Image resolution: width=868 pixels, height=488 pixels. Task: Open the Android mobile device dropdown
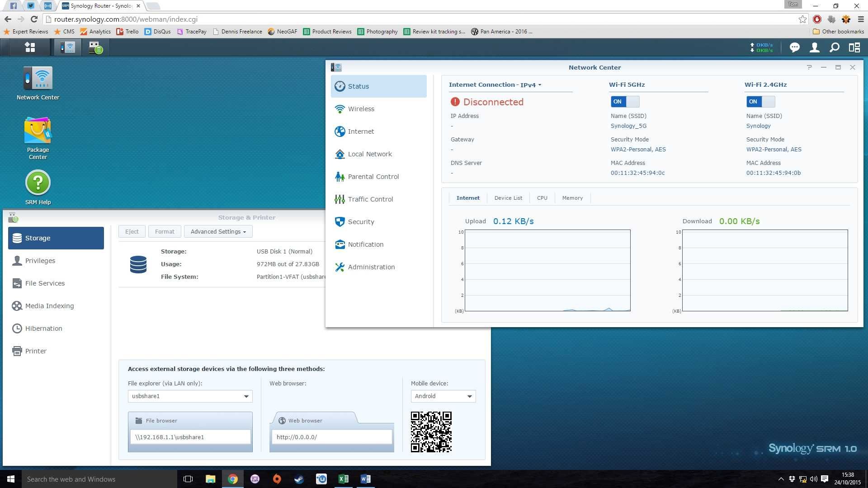click(443, 396)
